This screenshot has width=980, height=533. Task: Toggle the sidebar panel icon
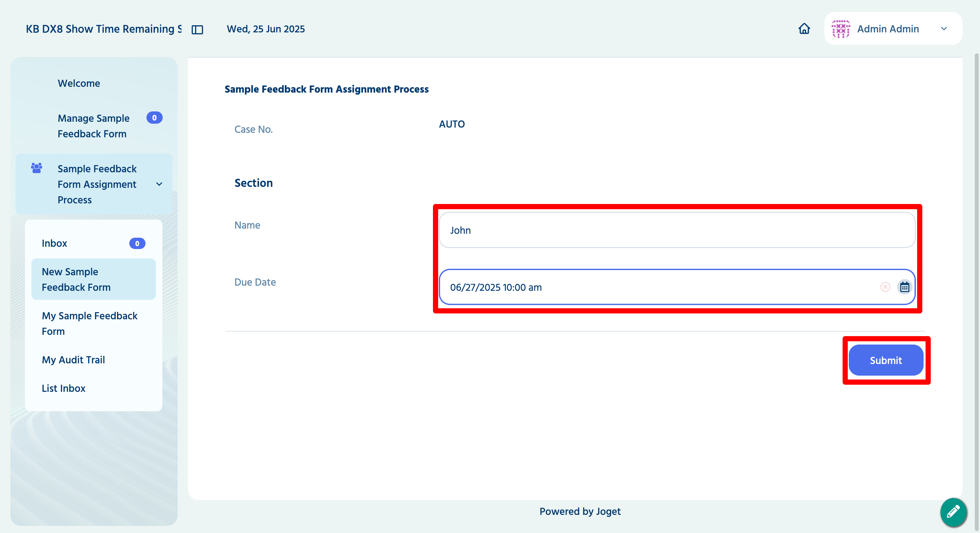pos(197,29)
